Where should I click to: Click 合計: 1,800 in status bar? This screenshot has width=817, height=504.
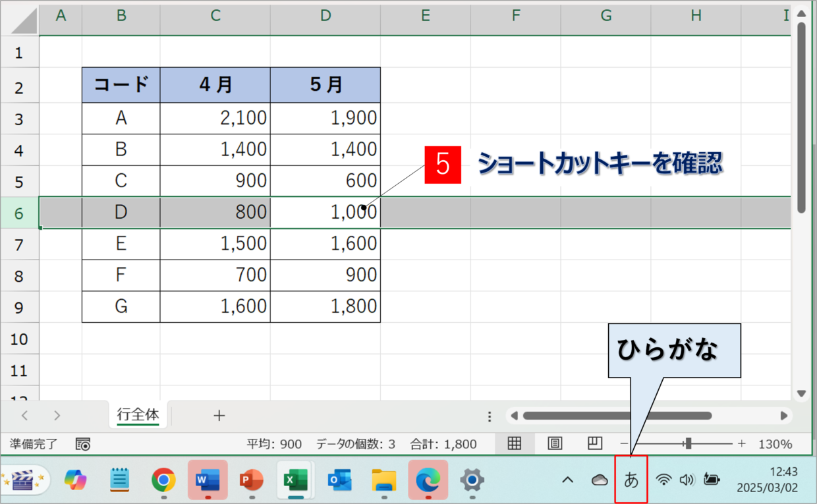(443, 444)
